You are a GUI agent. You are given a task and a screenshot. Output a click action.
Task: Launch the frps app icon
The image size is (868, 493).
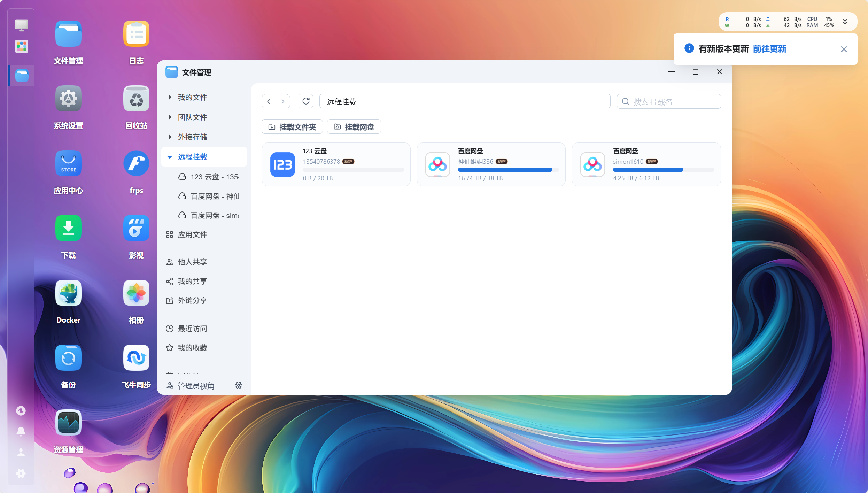point(136,163)
